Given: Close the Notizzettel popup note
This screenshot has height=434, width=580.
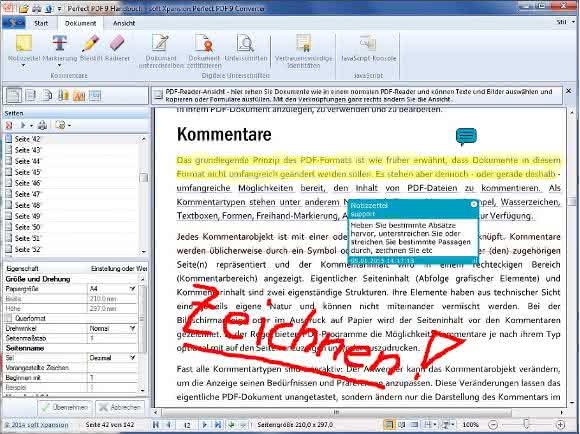Looking at the screenshot, I should point(474,204).
